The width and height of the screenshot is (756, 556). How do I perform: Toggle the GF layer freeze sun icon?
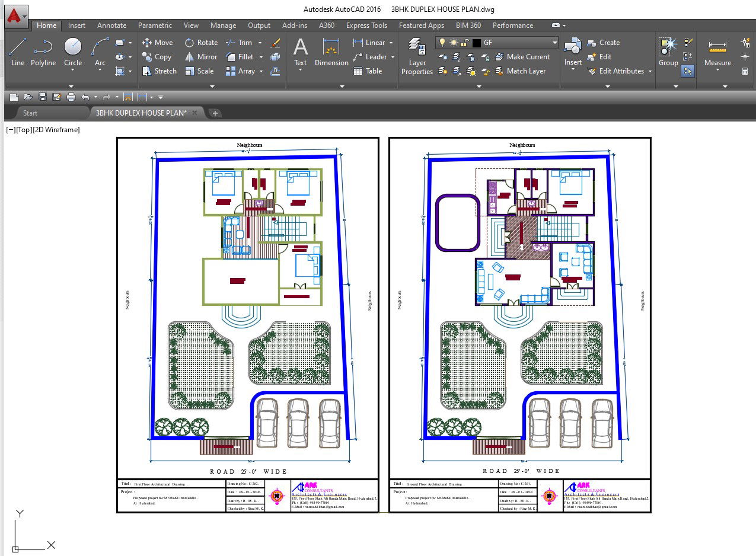click(x=454, y=43)
